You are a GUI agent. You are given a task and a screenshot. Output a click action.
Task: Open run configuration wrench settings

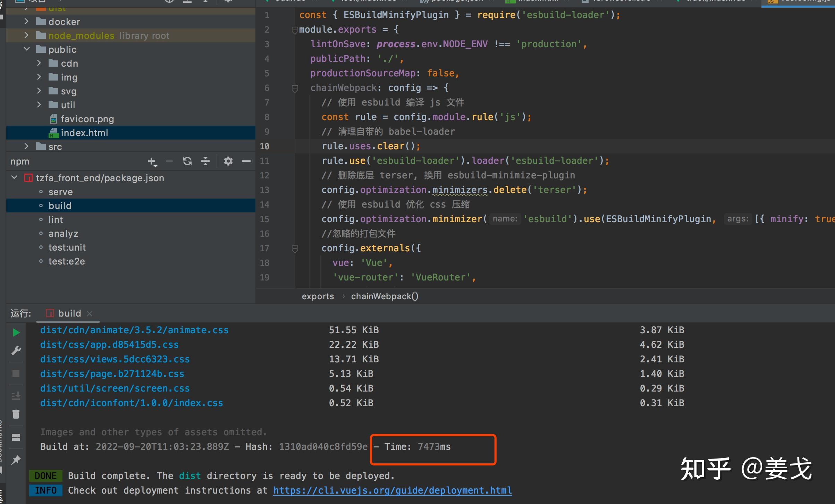16,351
